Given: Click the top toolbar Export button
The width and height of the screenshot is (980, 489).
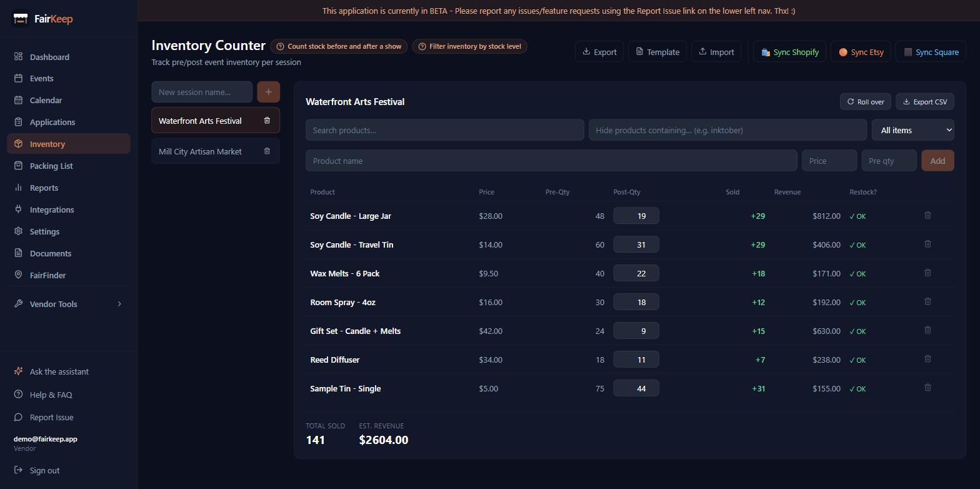Looking at the screenshot, I should (x=599, y=52).
